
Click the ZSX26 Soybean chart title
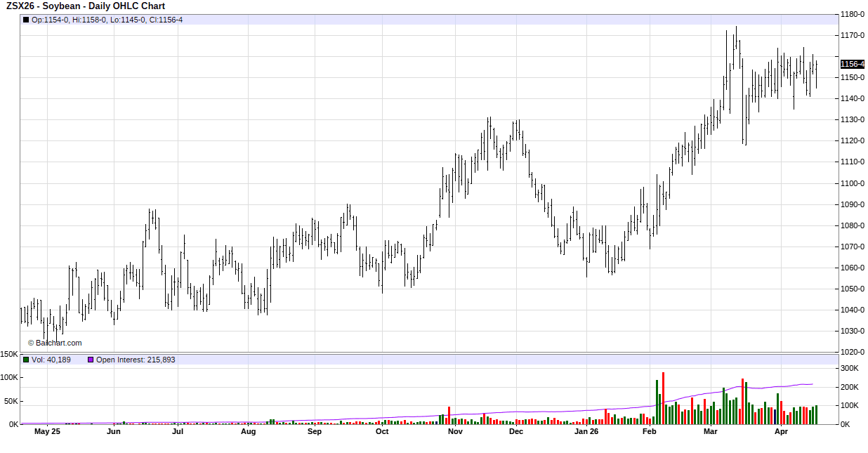[86, 6]
